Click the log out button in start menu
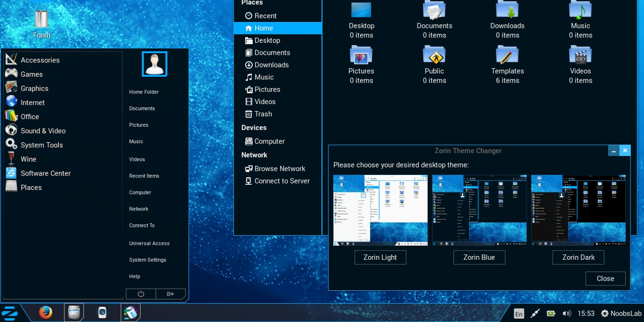Viewport: 644px width, 322px height. tap(171, 294)
